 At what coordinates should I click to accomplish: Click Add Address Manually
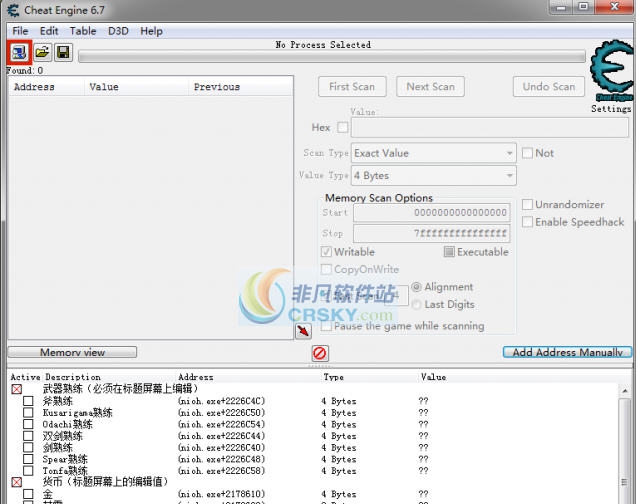point(567,352)
